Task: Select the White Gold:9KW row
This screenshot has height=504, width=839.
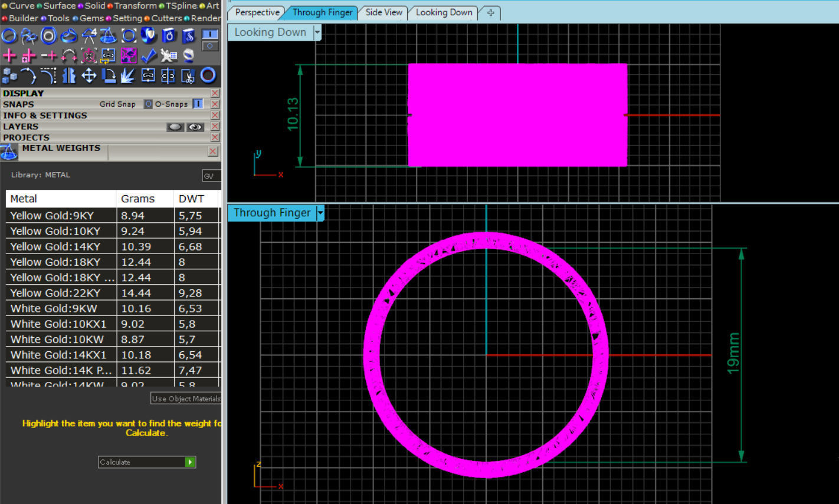Action: click(x=113, y=308)
